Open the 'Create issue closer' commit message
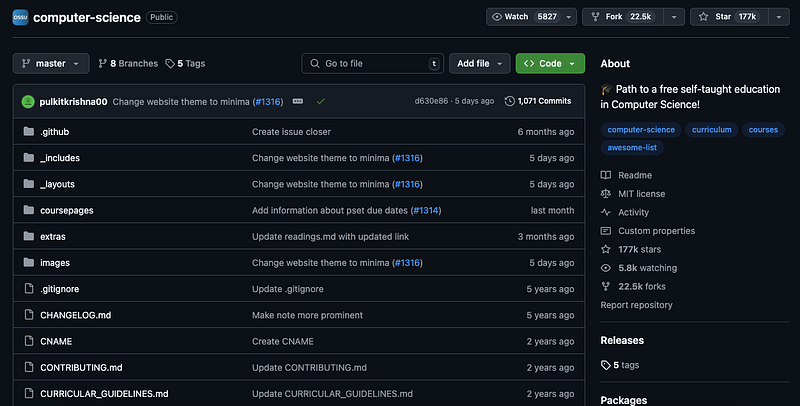800x406 pixels. [x=291, y=132]
